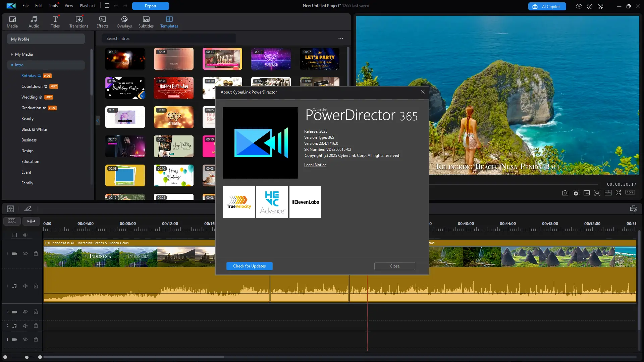Screen dimensions: 644x362
Task: Toggle visibility eye of video track 1
Action: pos(25,254)
